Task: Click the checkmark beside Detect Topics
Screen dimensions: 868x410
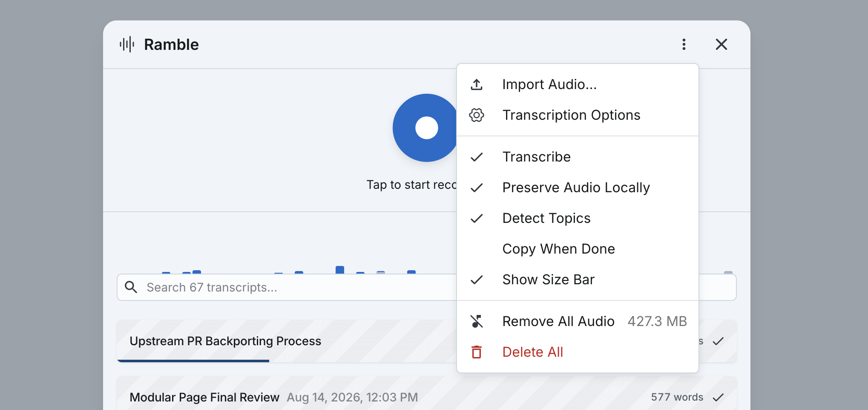Action: click(477, 219)
